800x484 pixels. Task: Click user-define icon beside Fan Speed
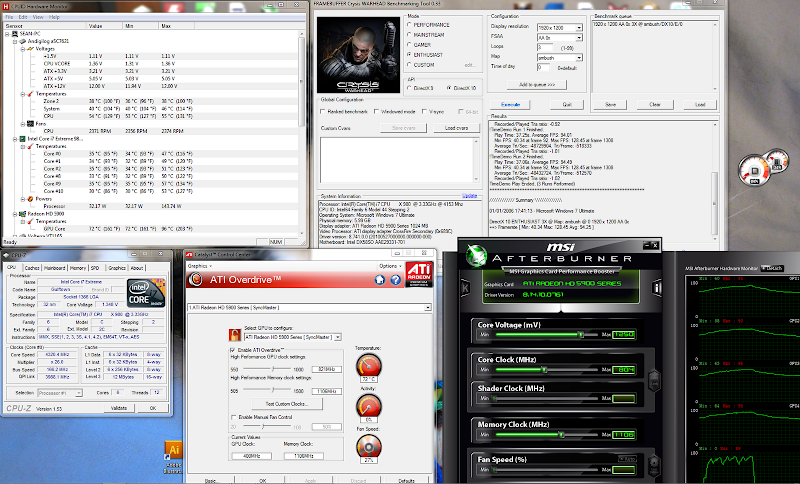(x=655, y=466)
